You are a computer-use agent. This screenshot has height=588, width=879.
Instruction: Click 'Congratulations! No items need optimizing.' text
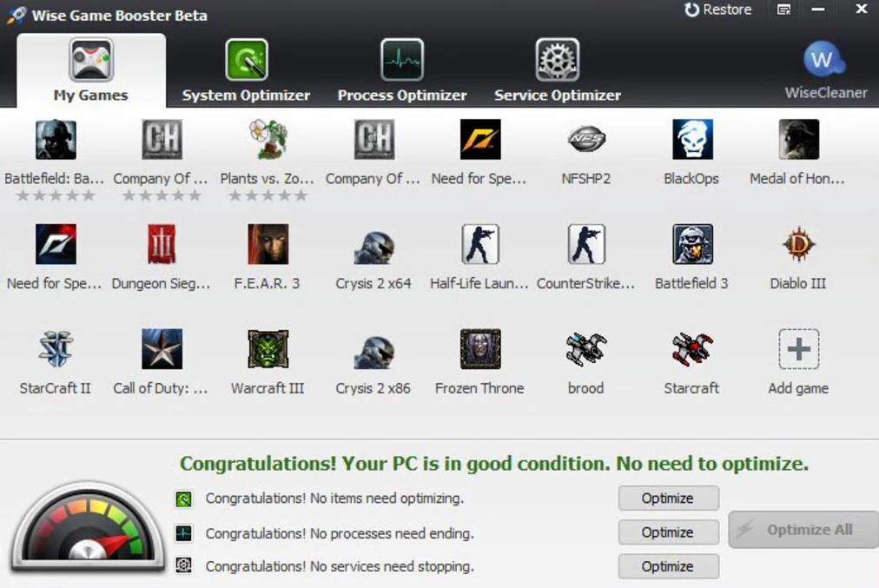coord(334,499)
